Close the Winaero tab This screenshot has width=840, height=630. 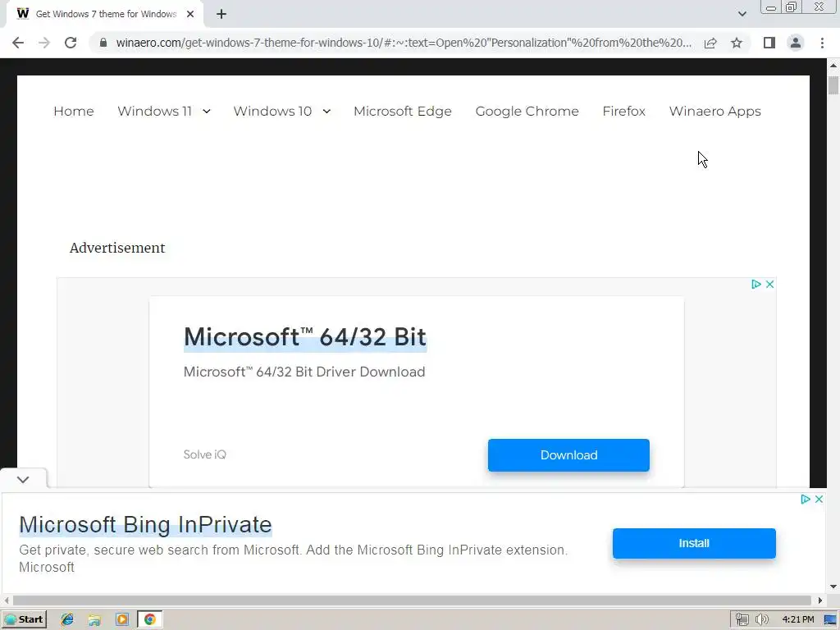[190, 14]
